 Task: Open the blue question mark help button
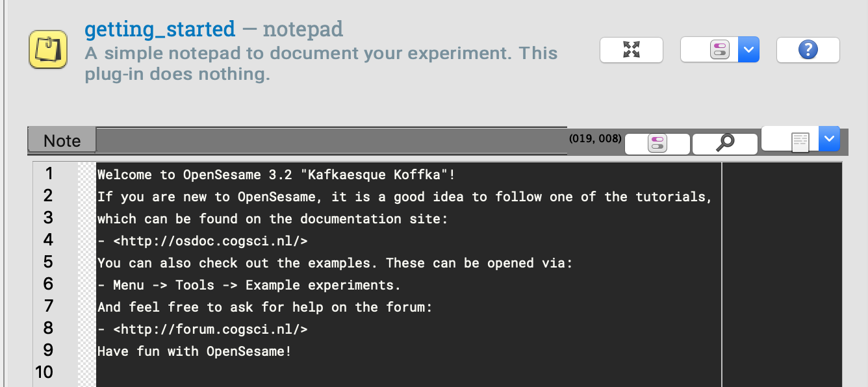point(808,49)
